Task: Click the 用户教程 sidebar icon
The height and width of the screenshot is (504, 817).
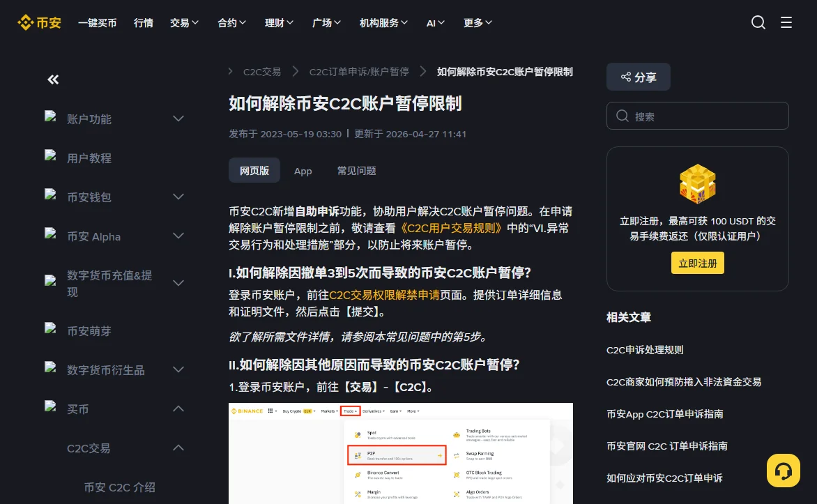Action: (51, 155)
